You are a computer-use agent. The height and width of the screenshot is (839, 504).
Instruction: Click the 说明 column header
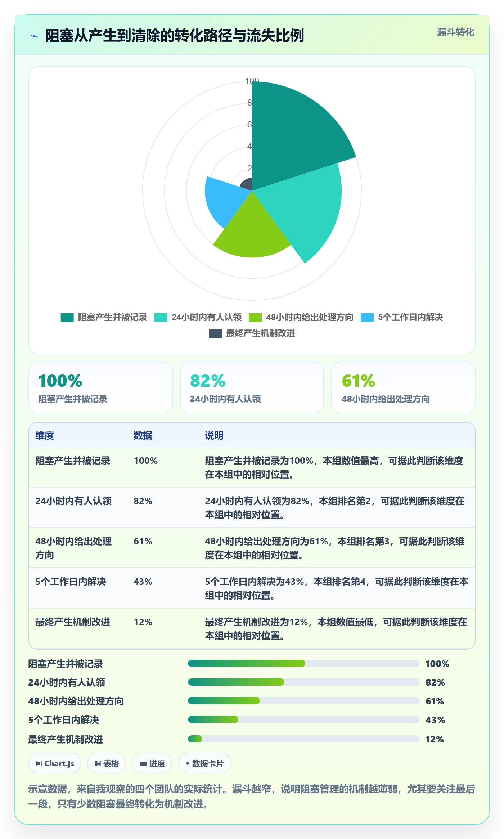pyautogui.click(x=214, y=435)
